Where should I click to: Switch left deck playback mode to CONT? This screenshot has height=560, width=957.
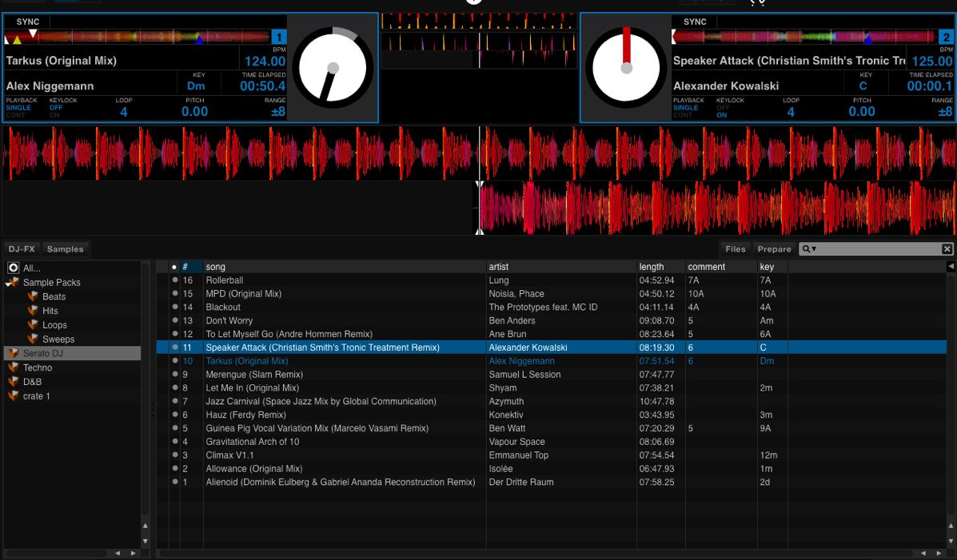coord(15,115)
